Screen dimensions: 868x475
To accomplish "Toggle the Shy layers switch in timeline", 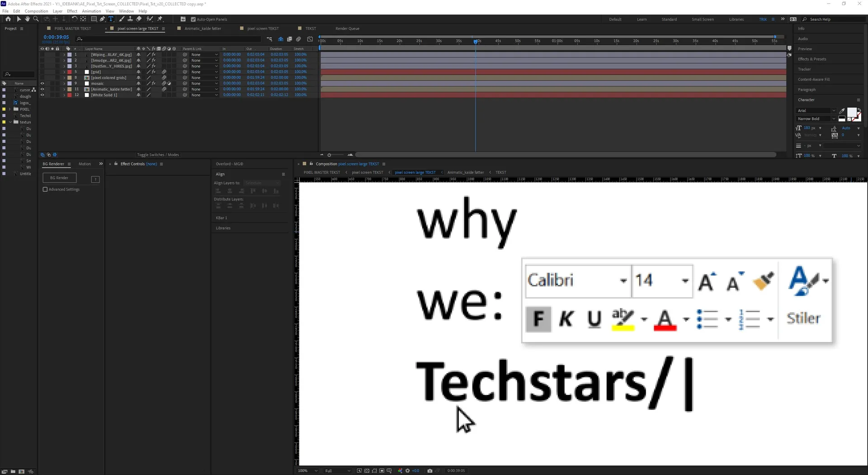I will (x=280, y=39).
